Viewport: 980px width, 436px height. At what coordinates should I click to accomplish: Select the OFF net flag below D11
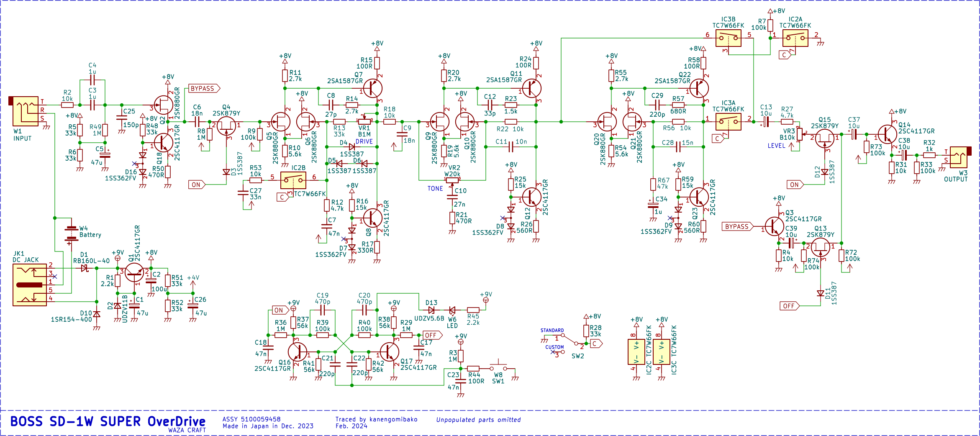coord(790,306)
